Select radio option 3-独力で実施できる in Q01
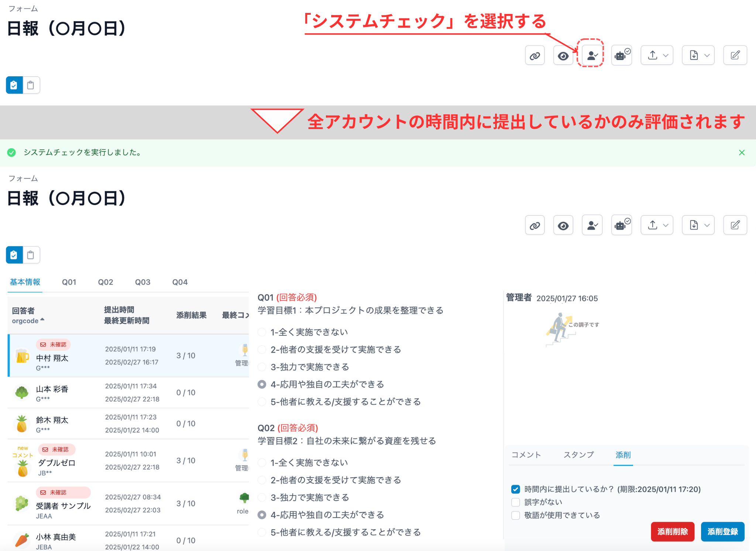 tap(262, 367)
